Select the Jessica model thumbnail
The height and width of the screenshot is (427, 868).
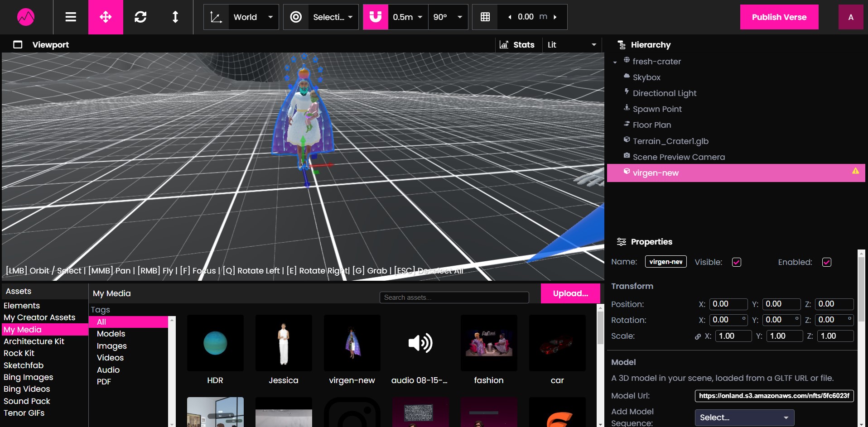pos(284,343)
